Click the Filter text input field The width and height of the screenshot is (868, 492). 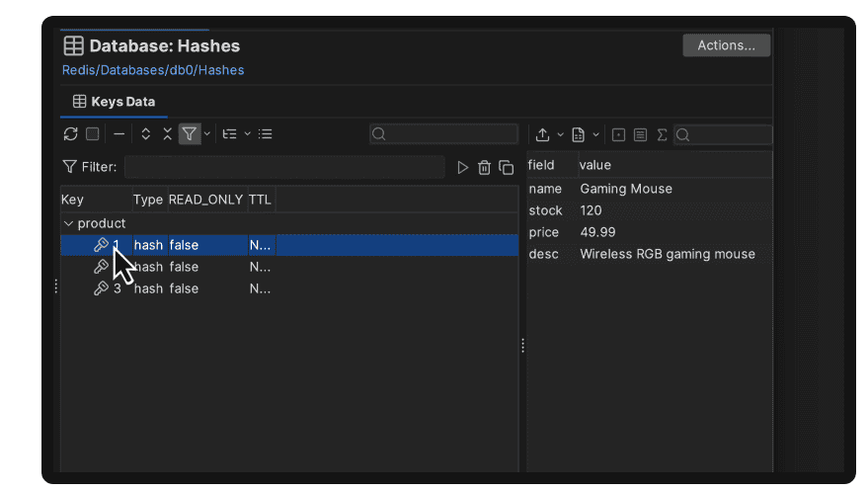284,167
